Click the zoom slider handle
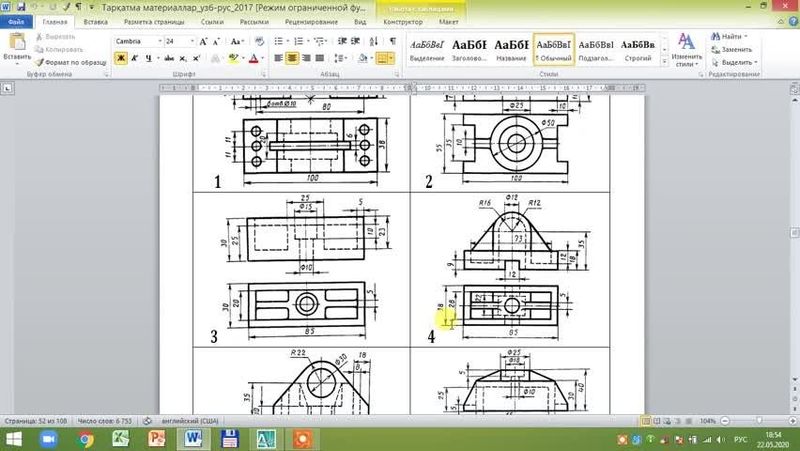Screen dimensions: 800x451 [759, 421]
